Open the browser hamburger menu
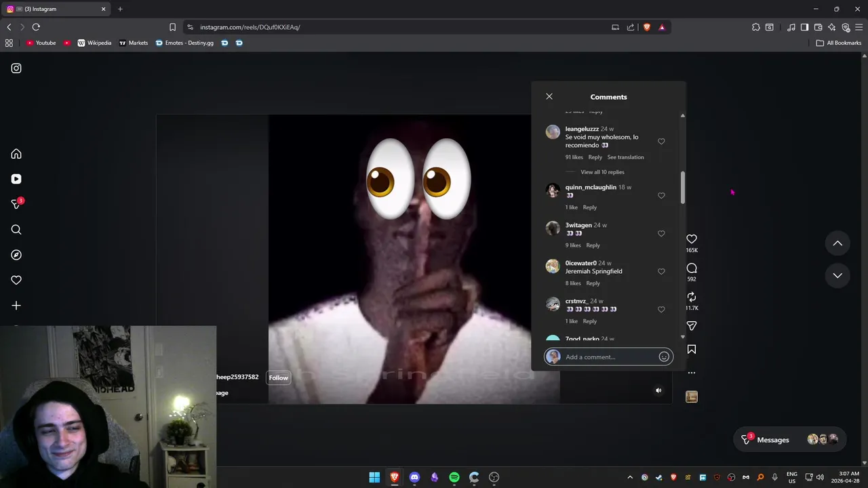 point(859,27)
